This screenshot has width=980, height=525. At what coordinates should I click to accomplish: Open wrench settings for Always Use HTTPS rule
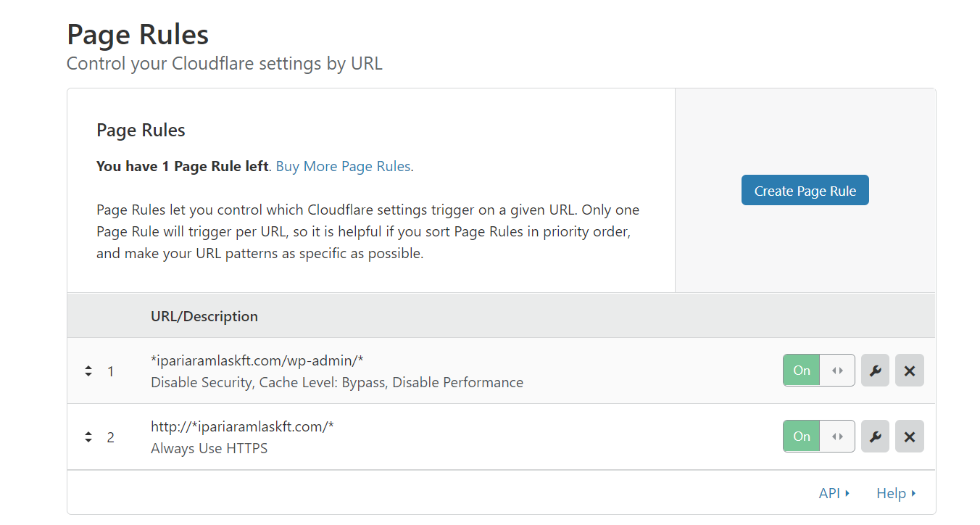[x=875, y=437]
